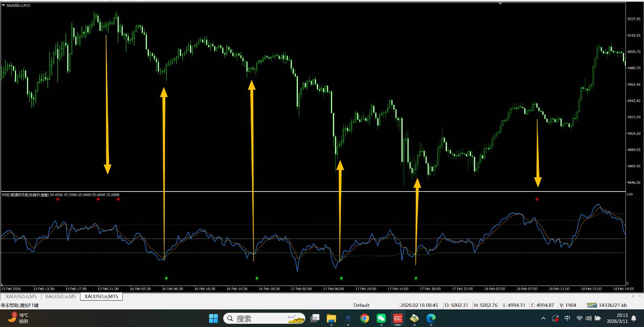Click the red sync icon in system tray
Viewport: 644px width, 327px height.
click(555, 319)
